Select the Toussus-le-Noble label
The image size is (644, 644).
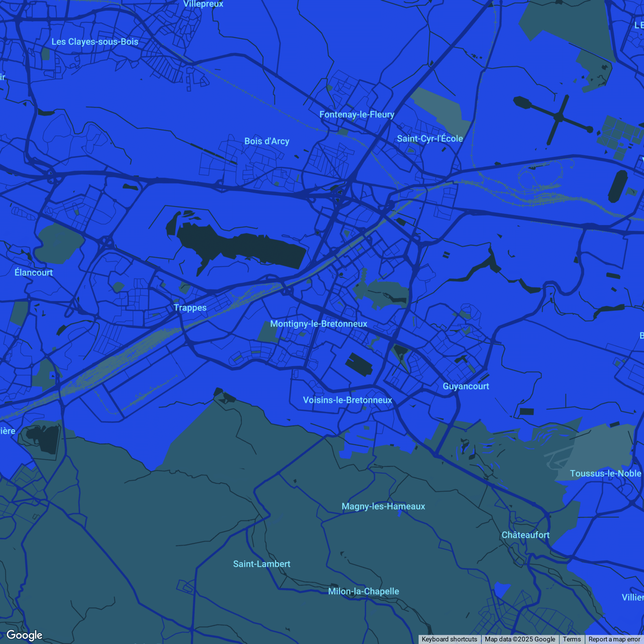(605, 473)
